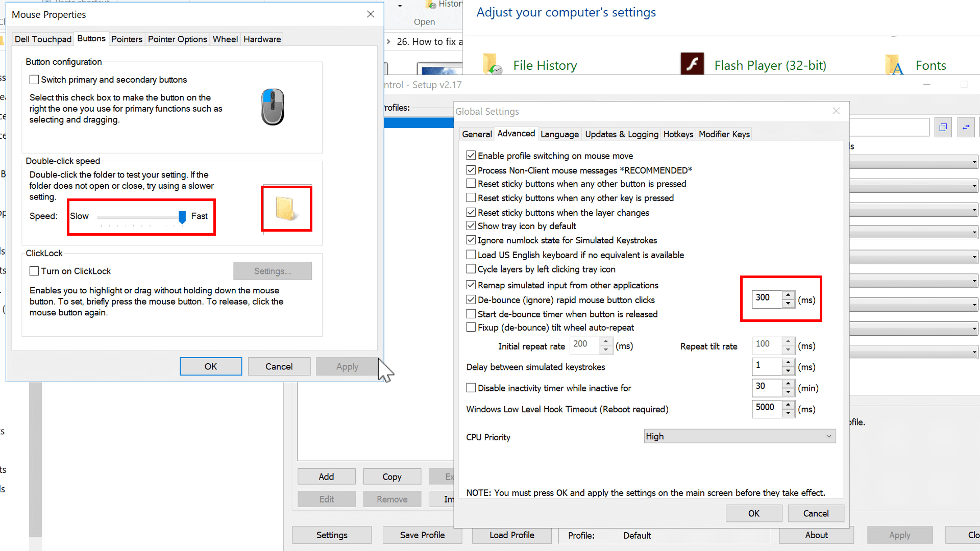Turn on ClickLock
The width and height of the screenshot is (980, 551).
34,271
